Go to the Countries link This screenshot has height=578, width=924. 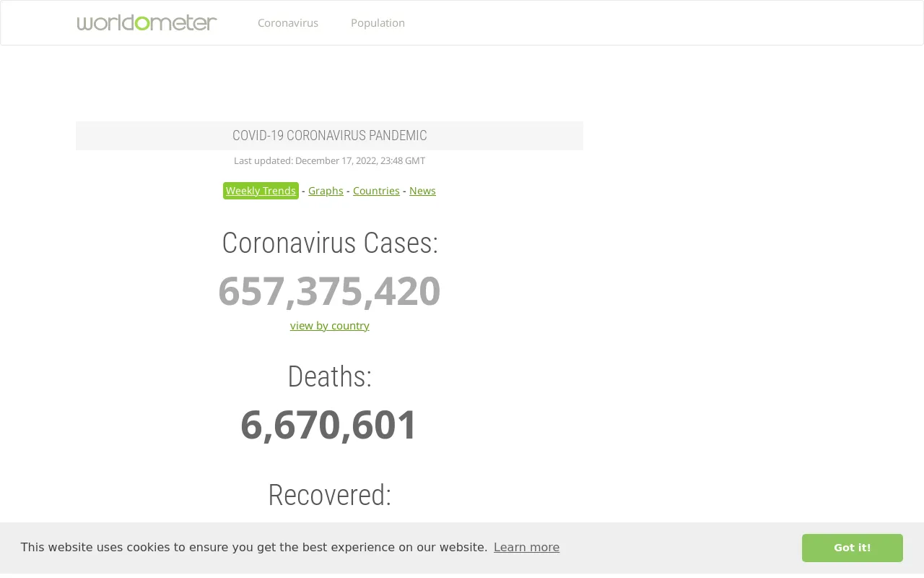(376, 191)
